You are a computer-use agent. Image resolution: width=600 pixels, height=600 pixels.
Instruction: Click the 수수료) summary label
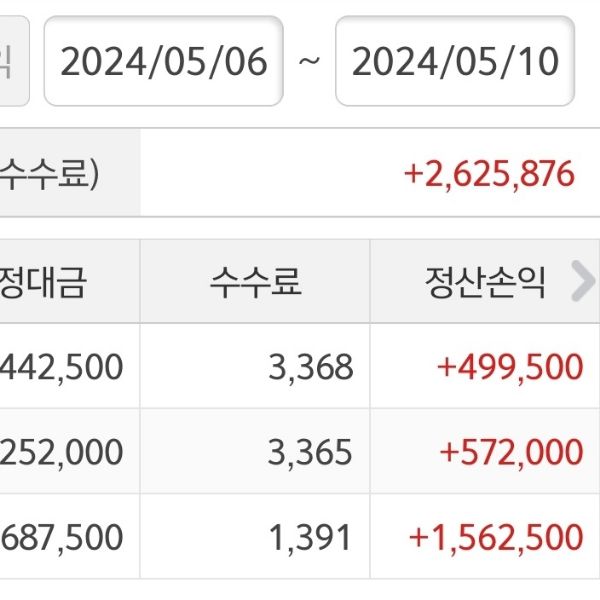50,174
